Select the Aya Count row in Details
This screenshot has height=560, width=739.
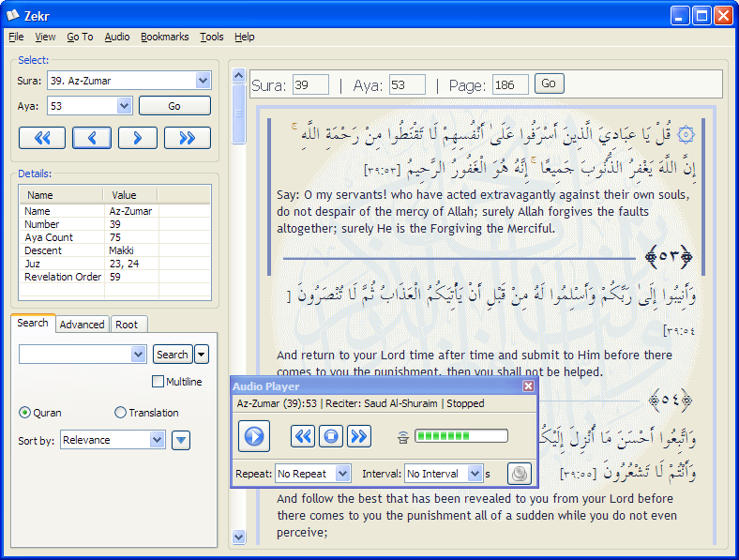(x=114, y=237)
